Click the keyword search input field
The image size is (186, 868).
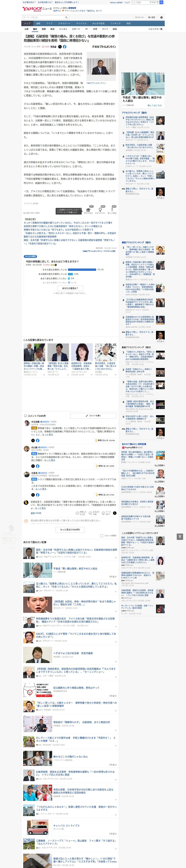(x=44, y=18)
